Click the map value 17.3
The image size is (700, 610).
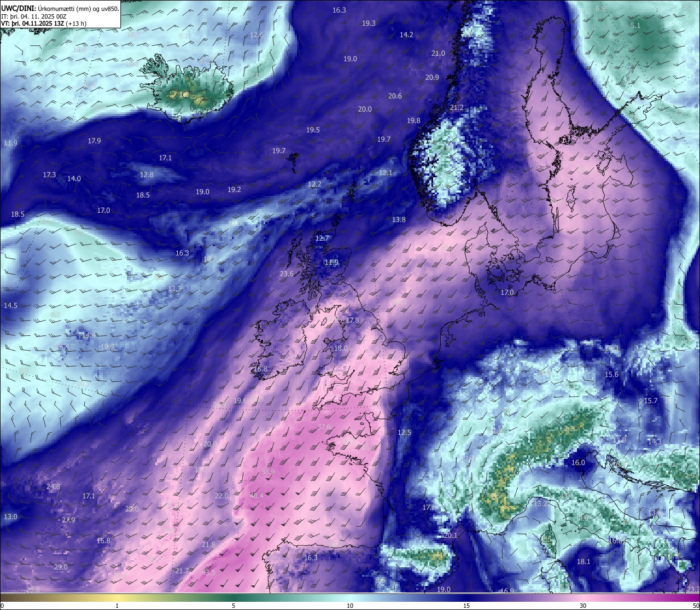[x=49, y=175]
